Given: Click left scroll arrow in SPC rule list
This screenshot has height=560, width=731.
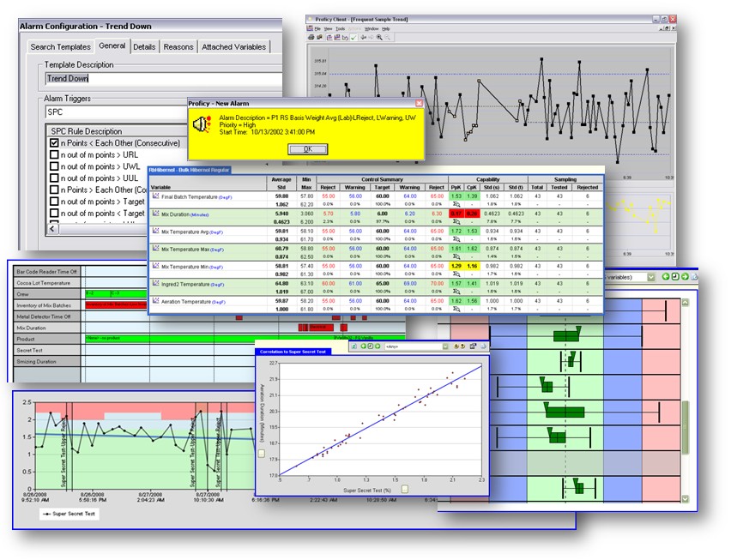Looking at the screenshot, I should click(52, 229).
